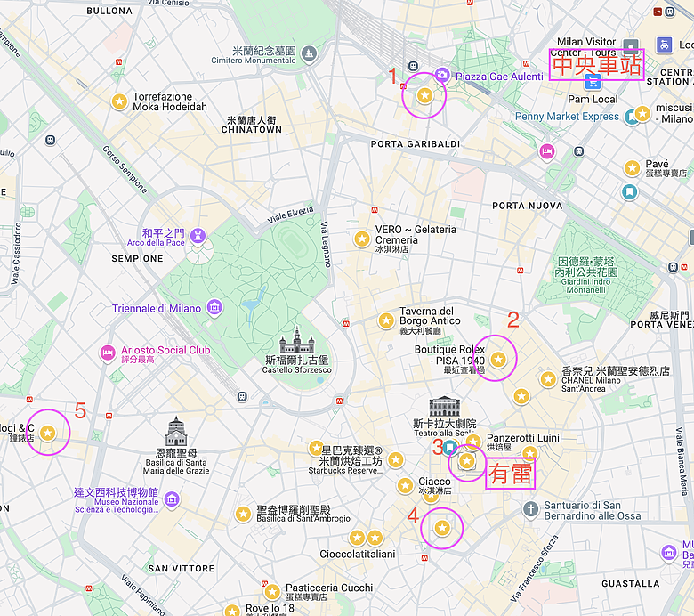Select the Santa Maria delle Grazie church icon
694x616 pixels.
176,432
